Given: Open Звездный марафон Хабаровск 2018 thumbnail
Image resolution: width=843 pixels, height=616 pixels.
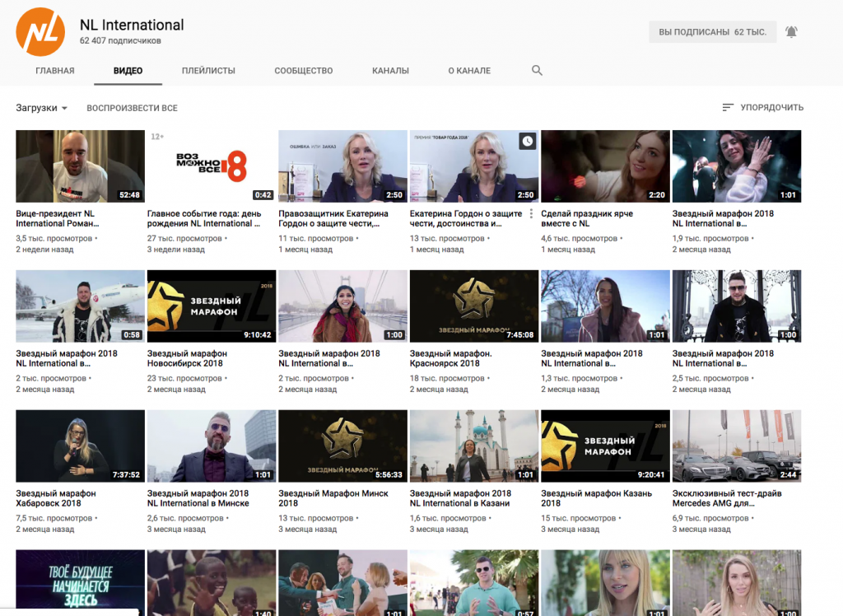Looking at the screenshot, I should coord(80,446).
